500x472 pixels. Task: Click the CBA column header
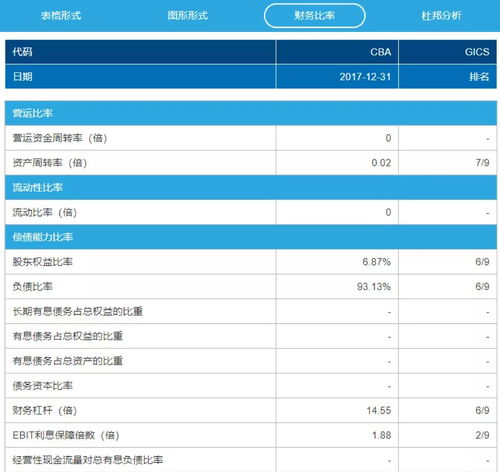(337, 52)
